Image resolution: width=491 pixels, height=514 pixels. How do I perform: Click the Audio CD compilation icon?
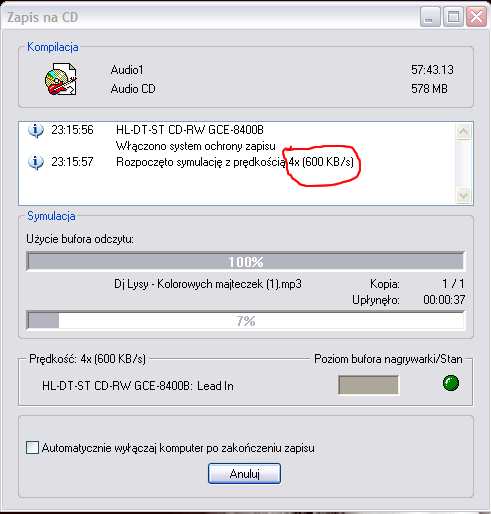(61, 79)
